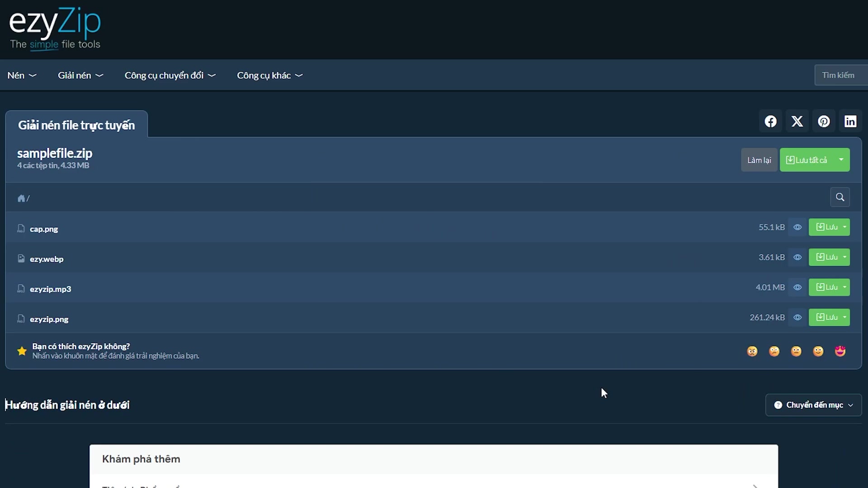This screenshot has height=488, width=868.
Task: Click the Khám phá thêm heading
Action: coord(141,459)
